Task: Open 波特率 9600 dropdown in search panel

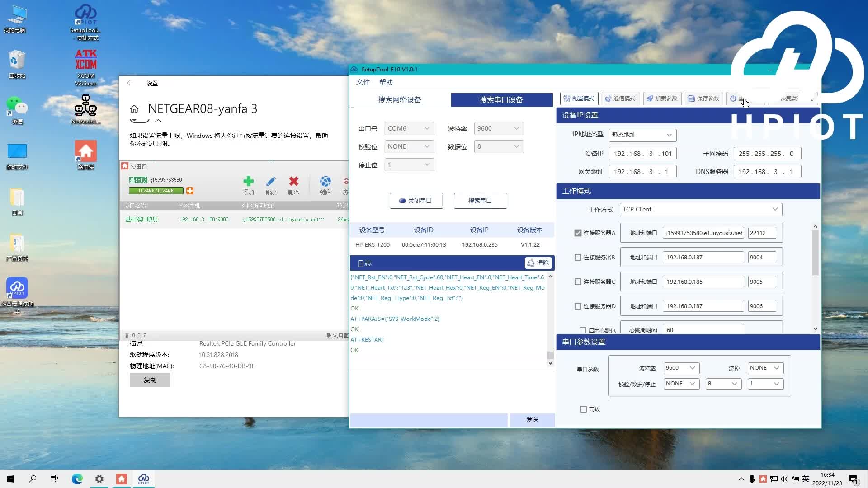Action: (x=499, y=128)
